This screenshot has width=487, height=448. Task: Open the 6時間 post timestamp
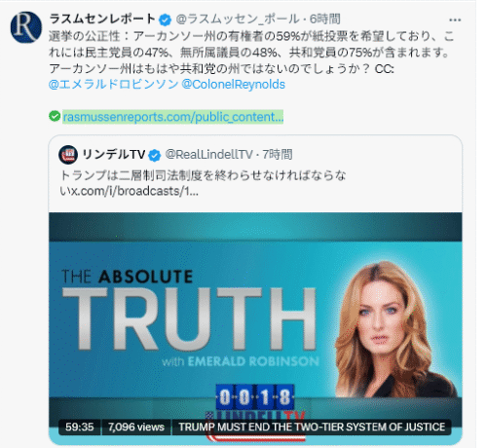pos(324,19)
